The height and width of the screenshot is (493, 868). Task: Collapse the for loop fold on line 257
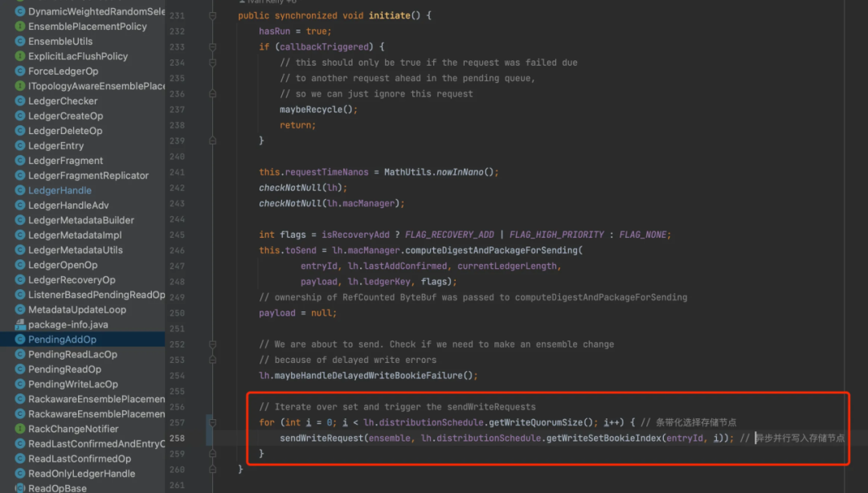click(212, 422)
